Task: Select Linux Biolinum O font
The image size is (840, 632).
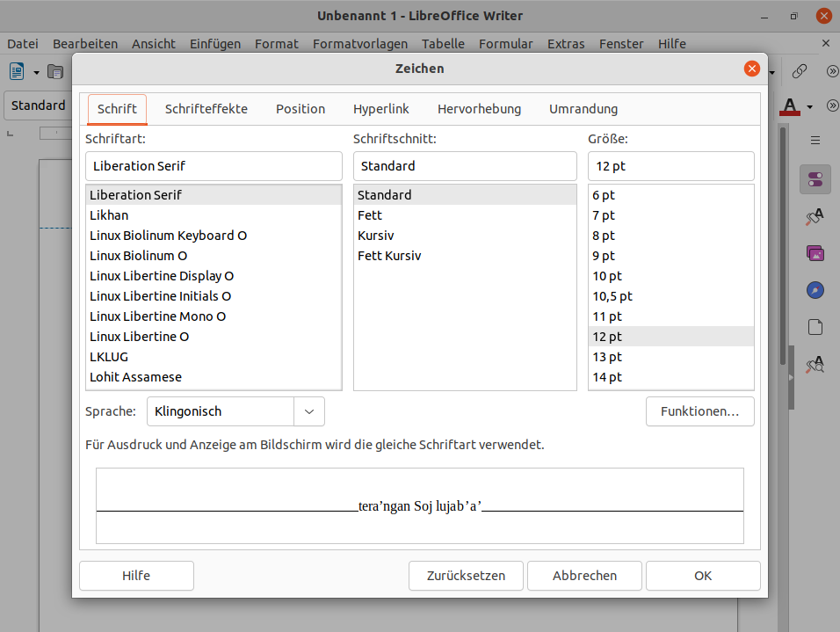Action: point(214,257)
